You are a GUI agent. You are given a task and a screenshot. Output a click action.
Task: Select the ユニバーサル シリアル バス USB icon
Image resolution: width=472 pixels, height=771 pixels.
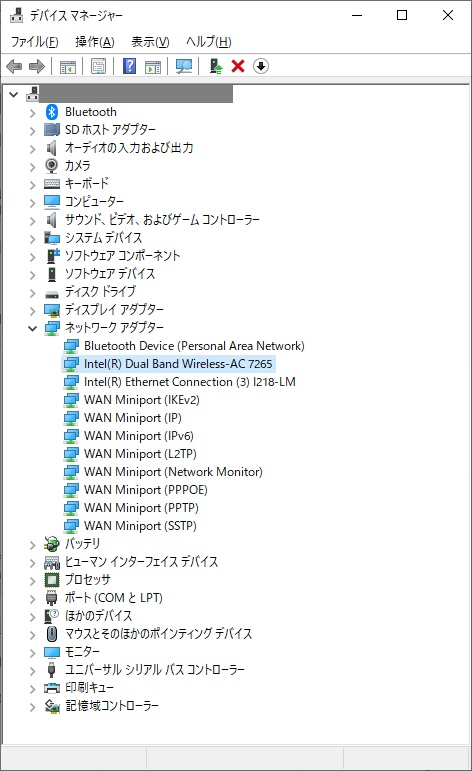point(52,669)
